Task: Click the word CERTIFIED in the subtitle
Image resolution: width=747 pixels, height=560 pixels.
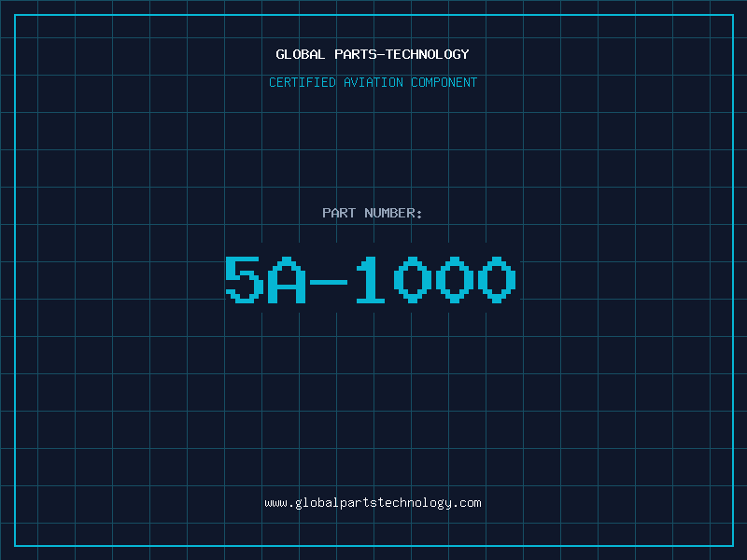Action: tap(303, 82)
